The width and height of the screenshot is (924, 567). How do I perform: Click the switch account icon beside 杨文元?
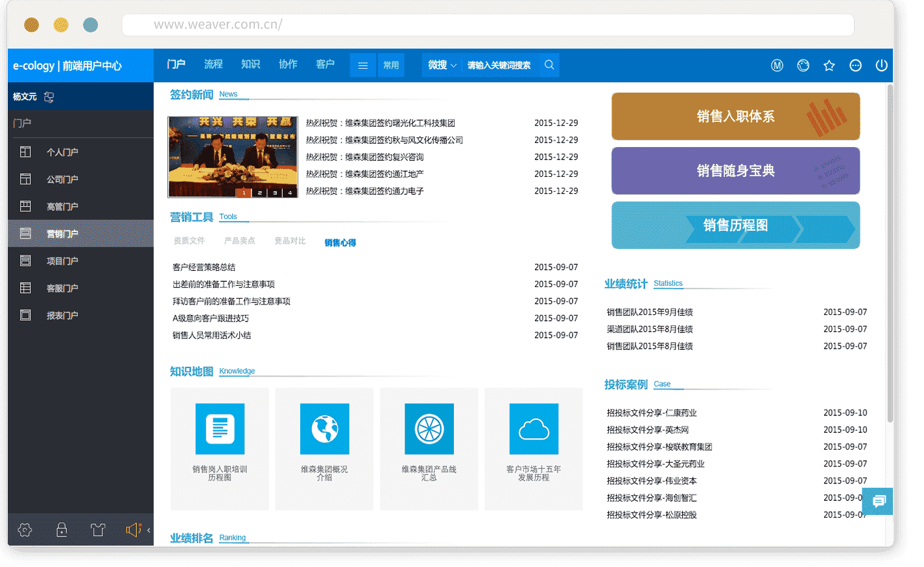click(x=49, y=97)
